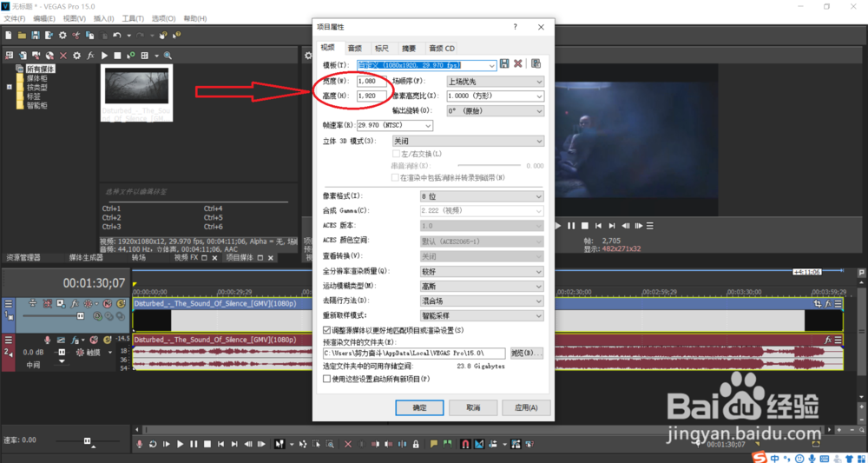
Task: Click the cut scissors icon in main toolbar
Action: (76, 36)
